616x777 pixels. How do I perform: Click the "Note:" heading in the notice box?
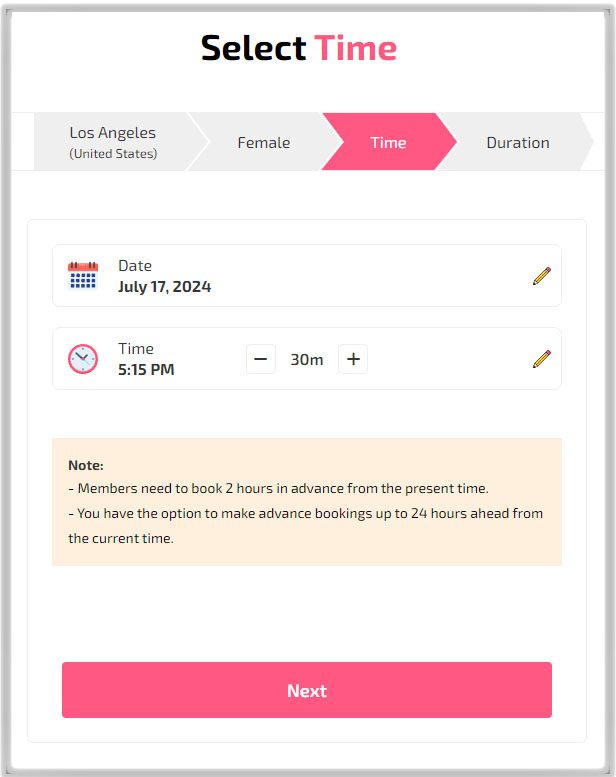pyautogui.click(x=86, y=465)
